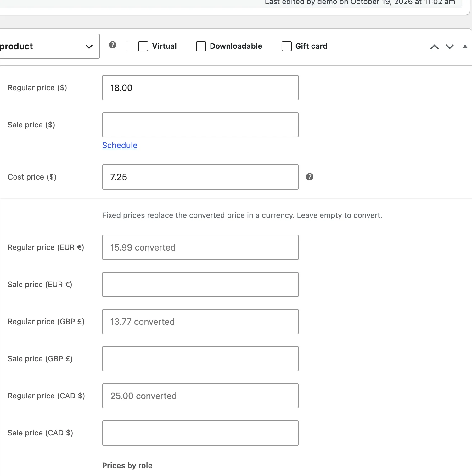Select the Cost price ($) input
Image resolution: width=472 pixels, height=476 pixels.
(200, 177)
